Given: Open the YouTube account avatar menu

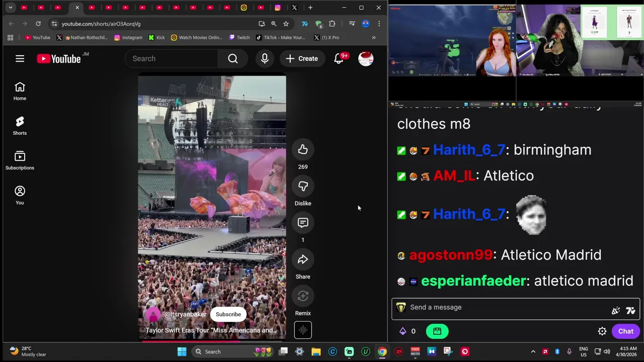Looking at the screenshot, I should (x=366, y=59).
